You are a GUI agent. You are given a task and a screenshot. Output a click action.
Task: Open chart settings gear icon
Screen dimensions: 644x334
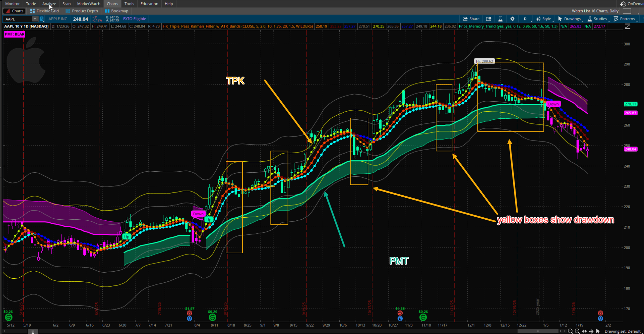512,19
